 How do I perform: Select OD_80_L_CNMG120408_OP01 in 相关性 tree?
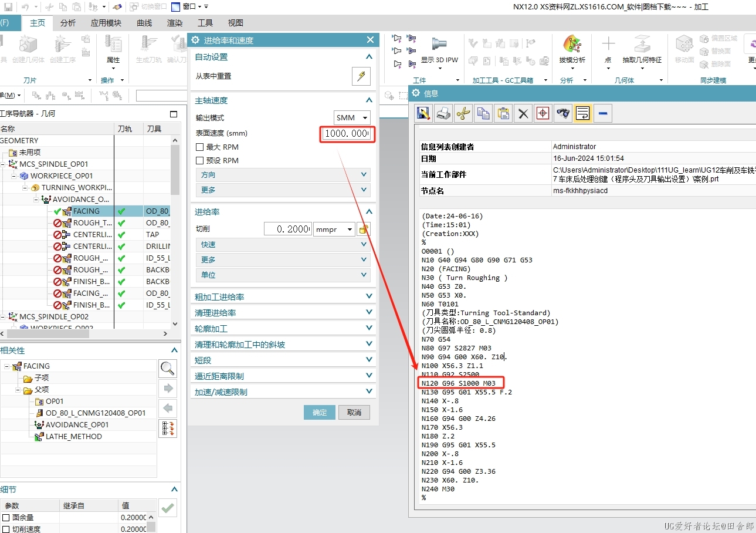pyautogui.click(x=96, y=413)
